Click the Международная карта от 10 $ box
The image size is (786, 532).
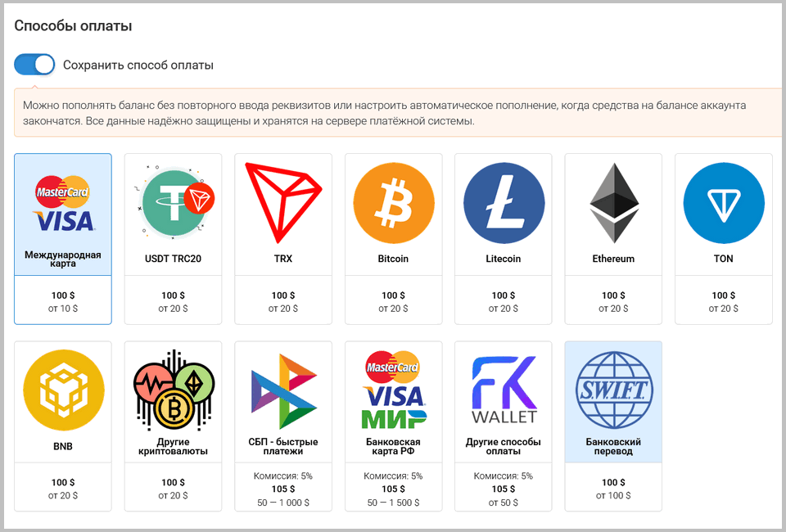[63, 300]
